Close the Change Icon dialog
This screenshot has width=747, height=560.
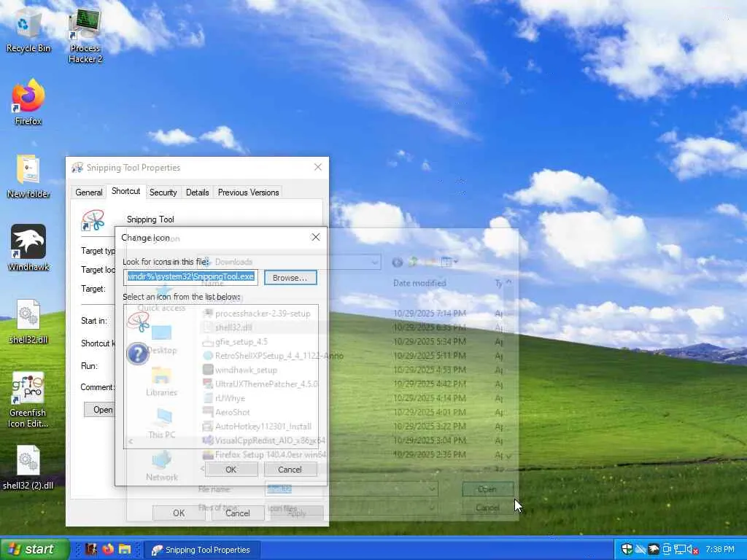[315, 237]
